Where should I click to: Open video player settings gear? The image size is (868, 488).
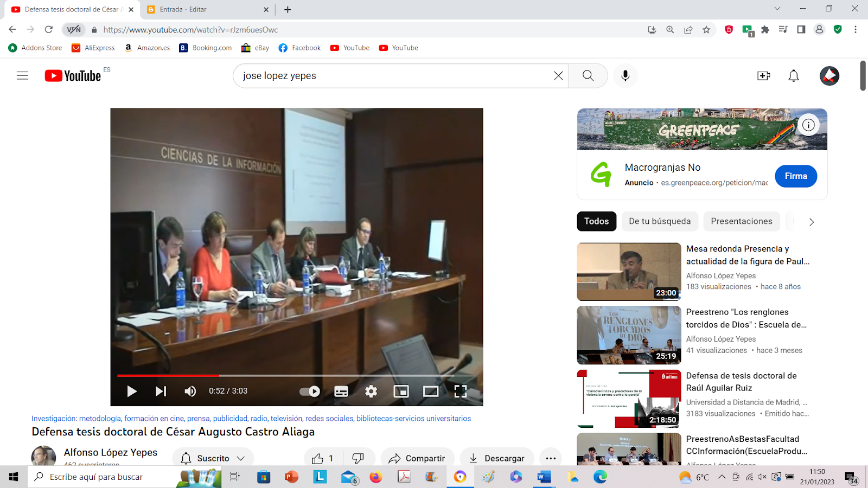(x=371, y=391)
